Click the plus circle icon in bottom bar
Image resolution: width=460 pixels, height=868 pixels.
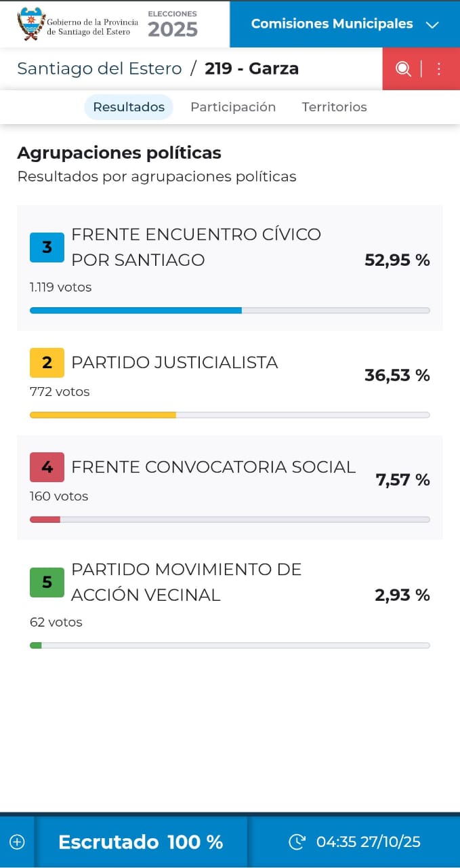17,842
